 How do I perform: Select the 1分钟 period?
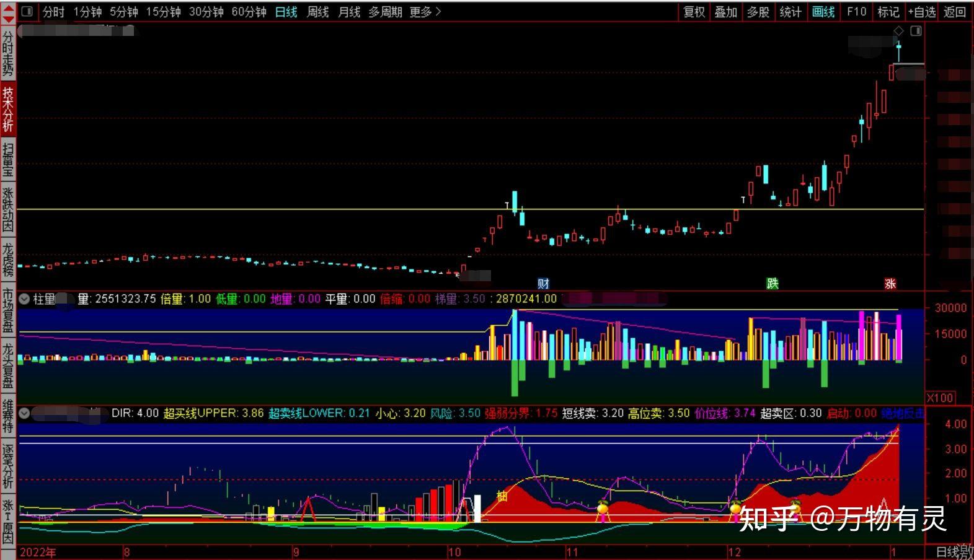point(87,12)
